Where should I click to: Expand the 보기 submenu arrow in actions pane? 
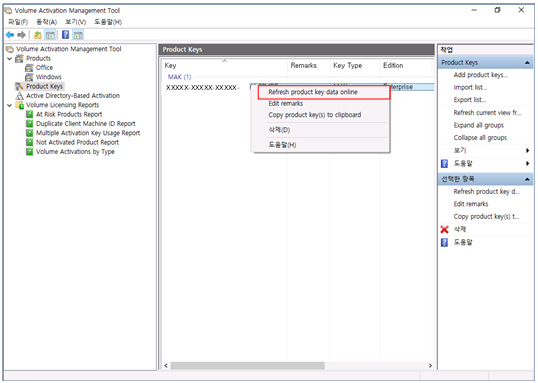click(527, 150)
